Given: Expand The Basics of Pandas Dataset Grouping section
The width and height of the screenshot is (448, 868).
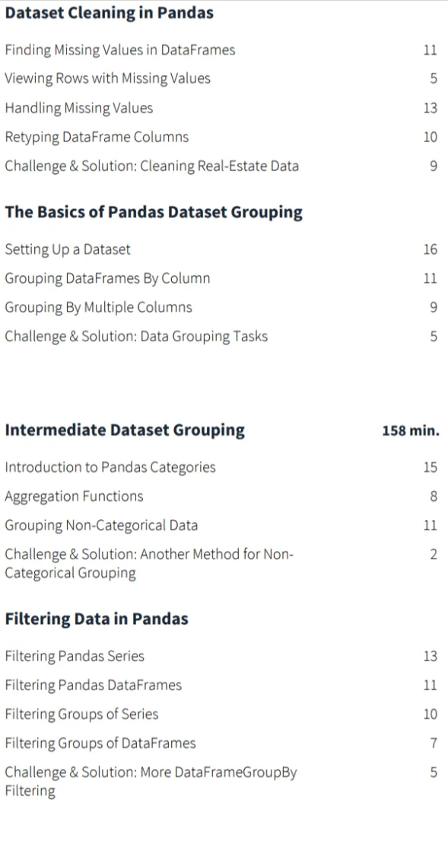Looking at the screenshot, I should 154,213.
